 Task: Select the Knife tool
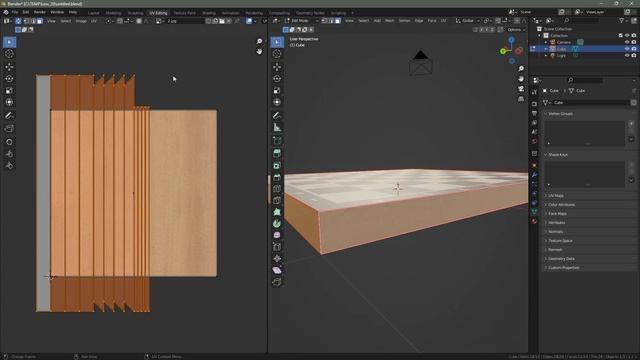pos(277,200)
